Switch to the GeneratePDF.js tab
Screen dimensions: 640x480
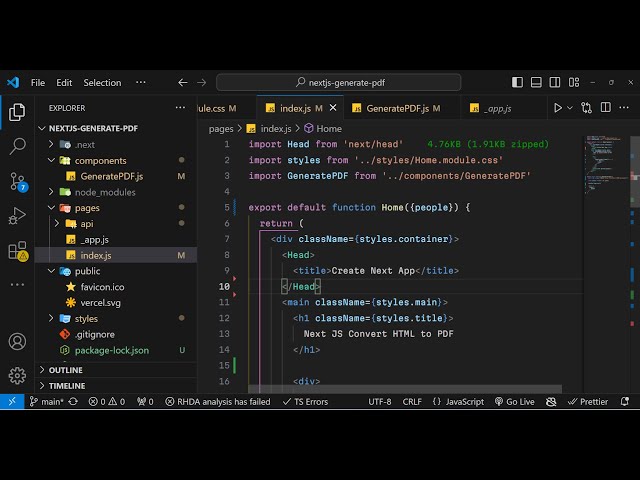[x=396, y=108]
